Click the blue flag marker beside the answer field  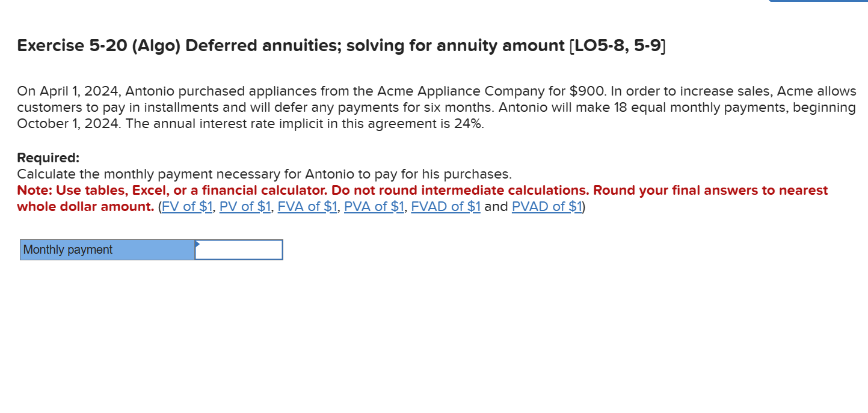point(196,245)
